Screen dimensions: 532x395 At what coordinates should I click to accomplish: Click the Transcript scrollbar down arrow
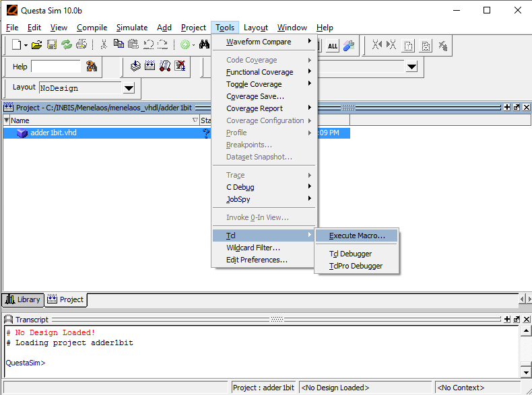coord(525,372)
